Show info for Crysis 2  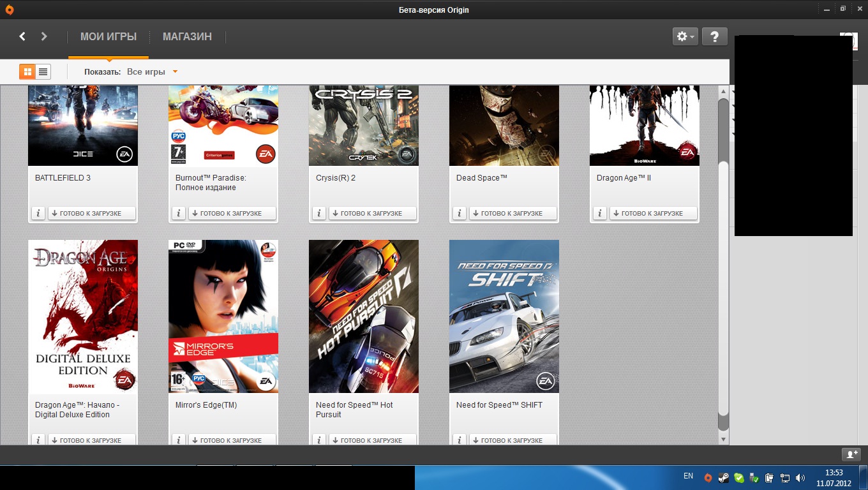(318, 213)
